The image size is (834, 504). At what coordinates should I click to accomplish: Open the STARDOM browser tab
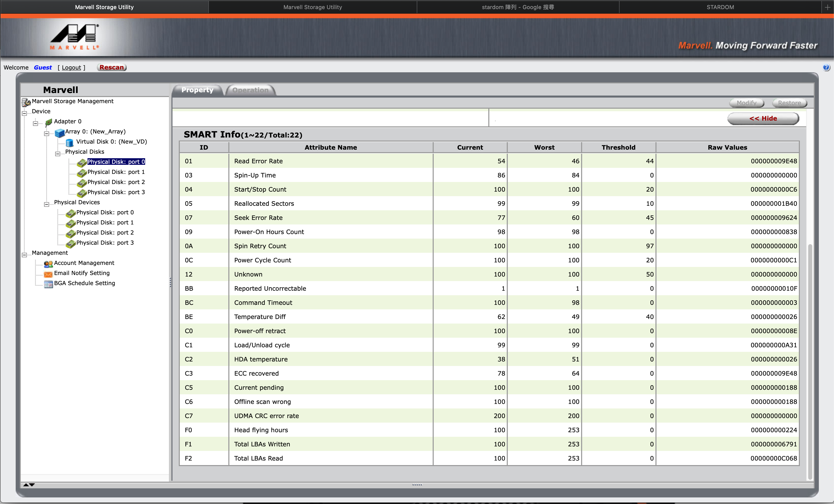[x=720, y=7]
